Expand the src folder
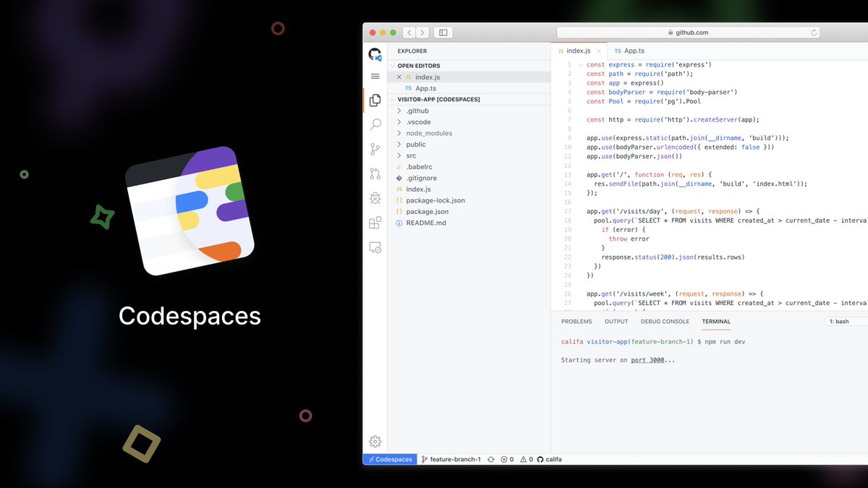 [410, 155]
